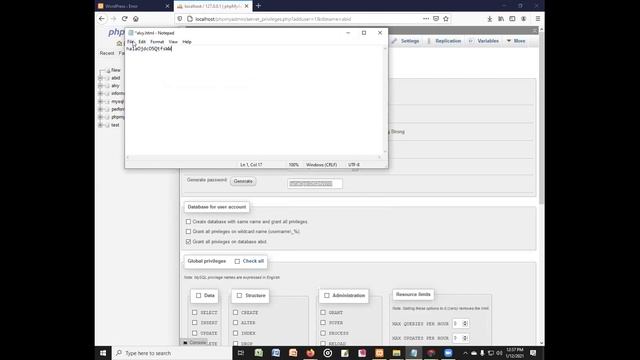Close the localhost phpMyAdmin tab

(247, 6)
